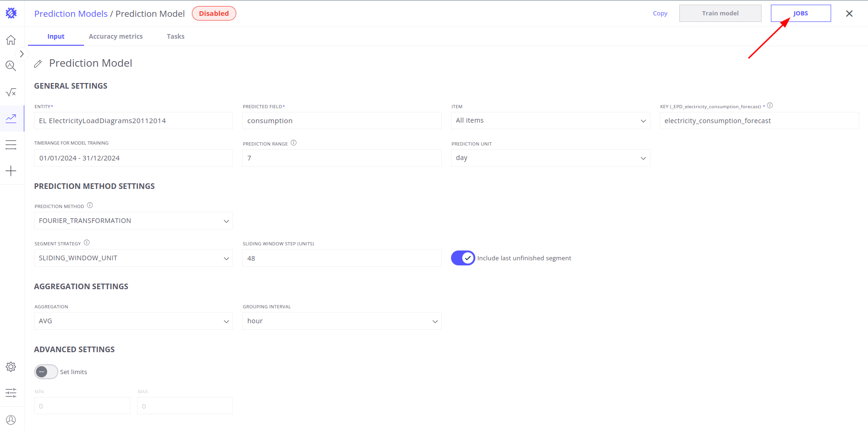Open the user profile icon
The image size is (868, 431).
(x=11, y=420)
